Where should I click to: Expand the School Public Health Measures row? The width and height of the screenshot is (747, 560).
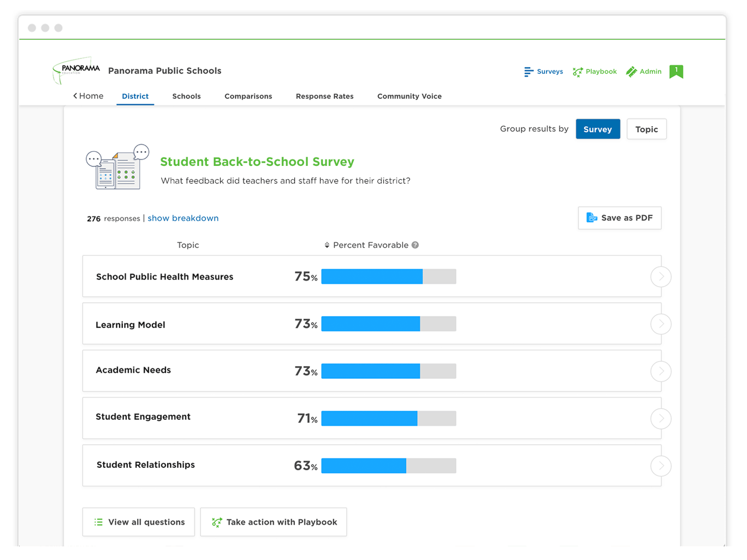click(661, 277)
